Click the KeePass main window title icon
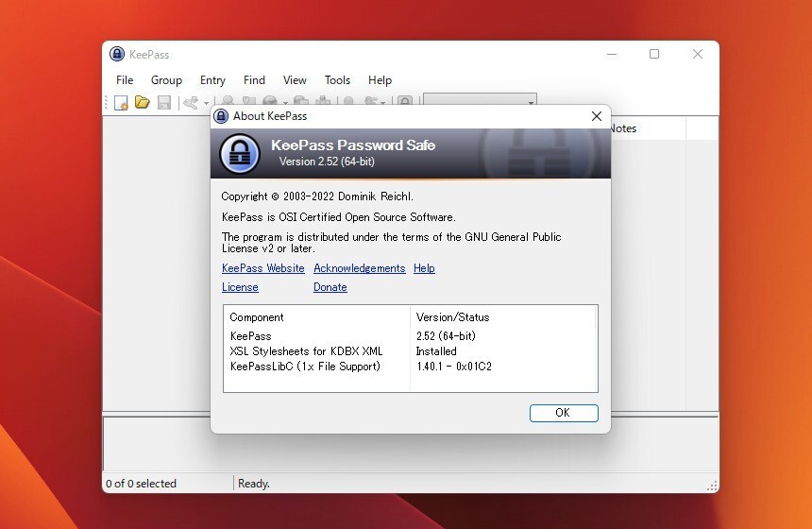This screenshot has width=812, height=529. [117, 55]
